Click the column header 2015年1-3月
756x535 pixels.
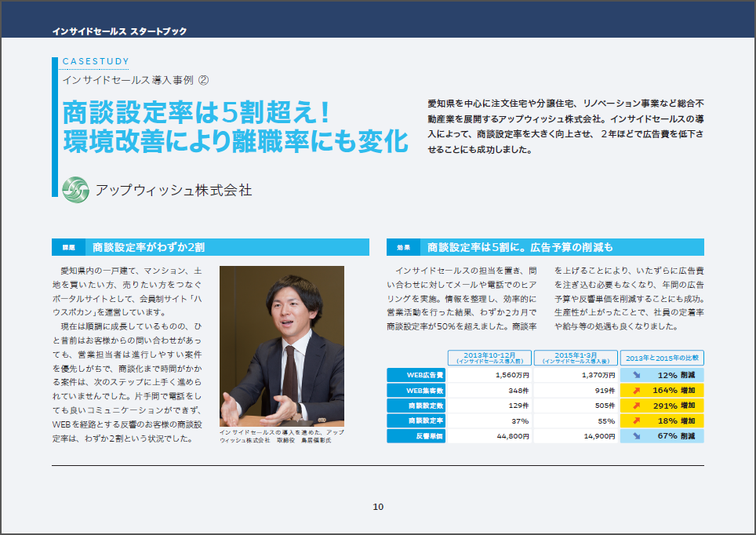(576, 358)
